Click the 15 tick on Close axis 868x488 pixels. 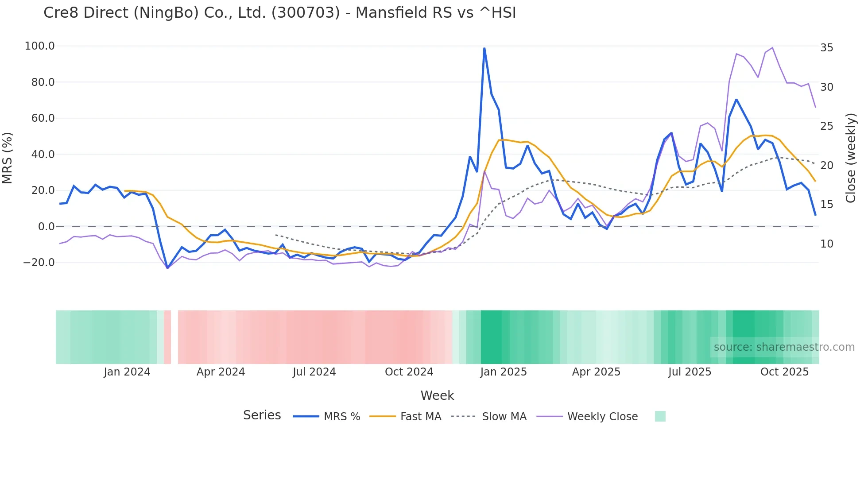pyautogui.click(x=827, y=205)
